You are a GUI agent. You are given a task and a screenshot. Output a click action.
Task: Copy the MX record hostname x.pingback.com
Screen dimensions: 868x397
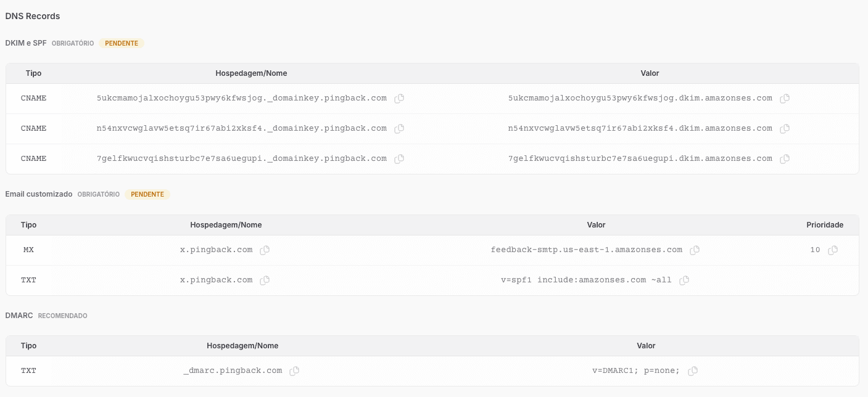[x=265, y=250]
